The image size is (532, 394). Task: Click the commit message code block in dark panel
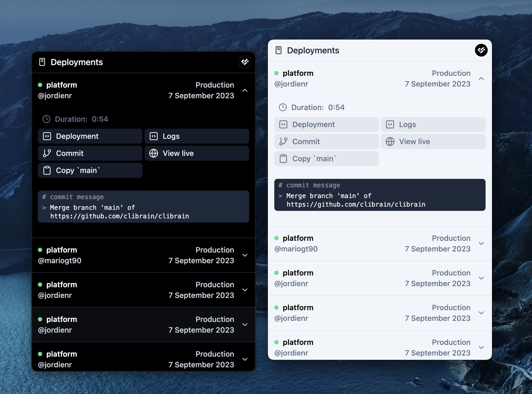143,207
